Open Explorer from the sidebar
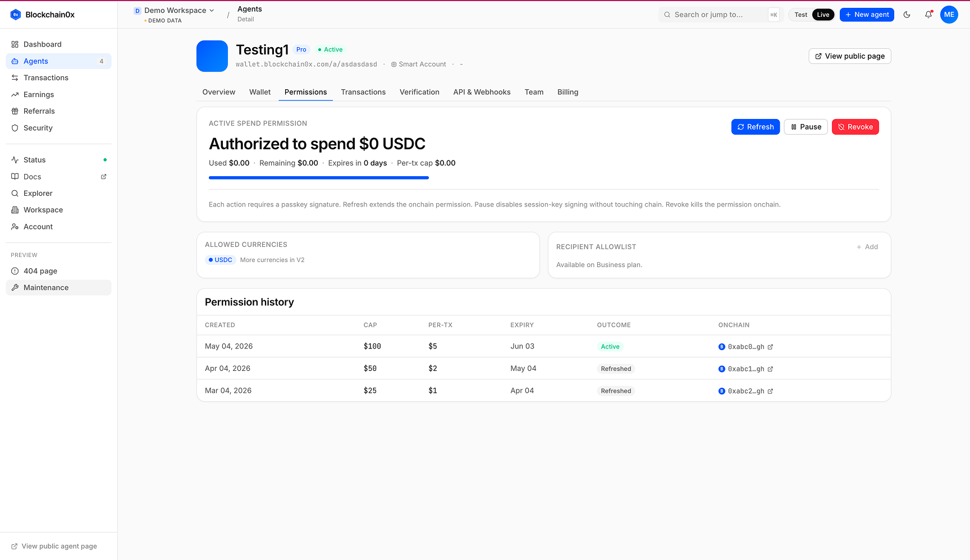 pos(58,193)
